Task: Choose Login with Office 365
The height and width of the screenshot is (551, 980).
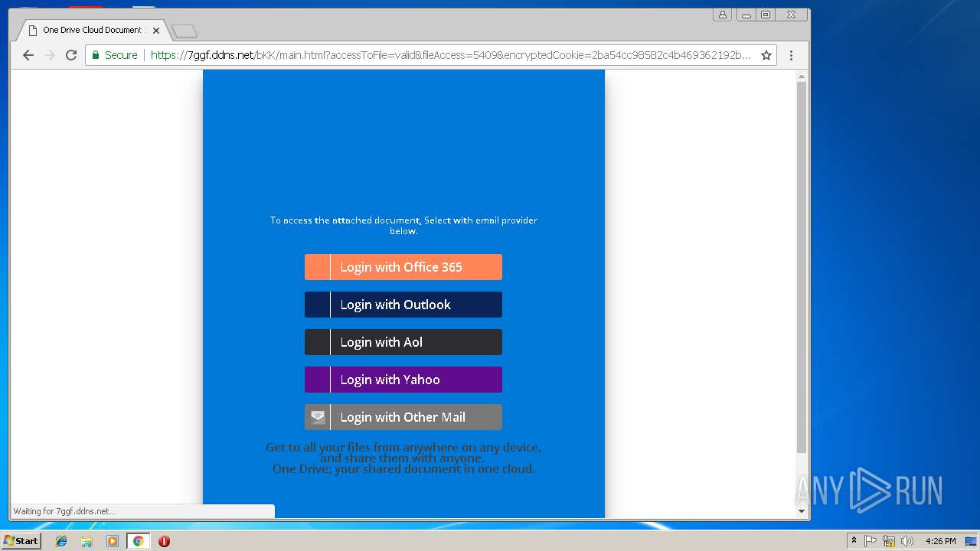Action: pos(403,267)
